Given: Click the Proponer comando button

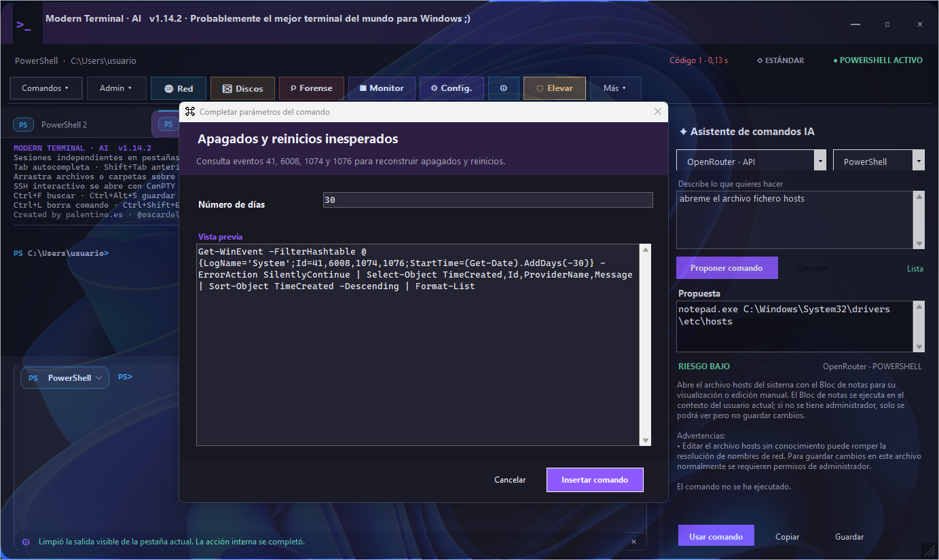Looking at the screenshot, I should (726, 267).
